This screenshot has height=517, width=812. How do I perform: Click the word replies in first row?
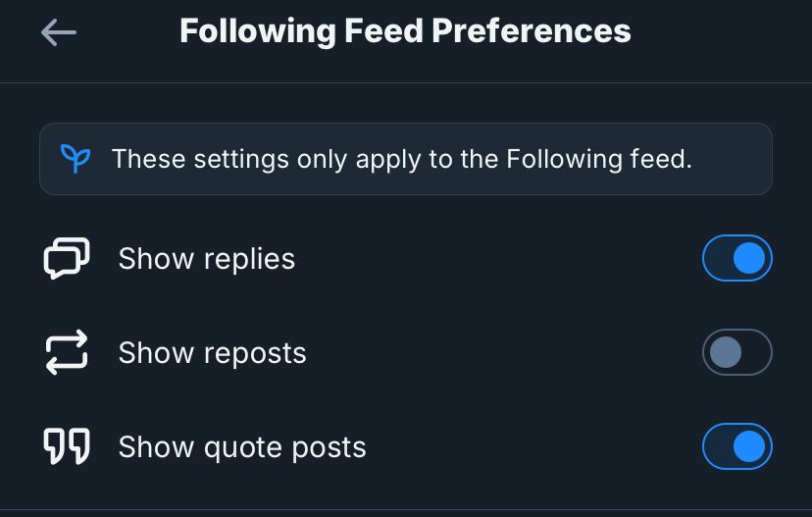250,259
